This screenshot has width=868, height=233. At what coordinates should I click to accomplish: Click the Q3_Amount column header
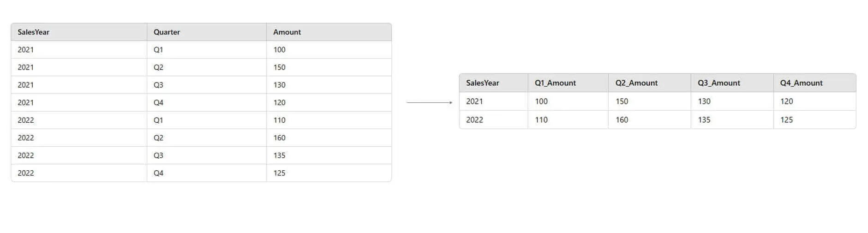tap(718, 83)
